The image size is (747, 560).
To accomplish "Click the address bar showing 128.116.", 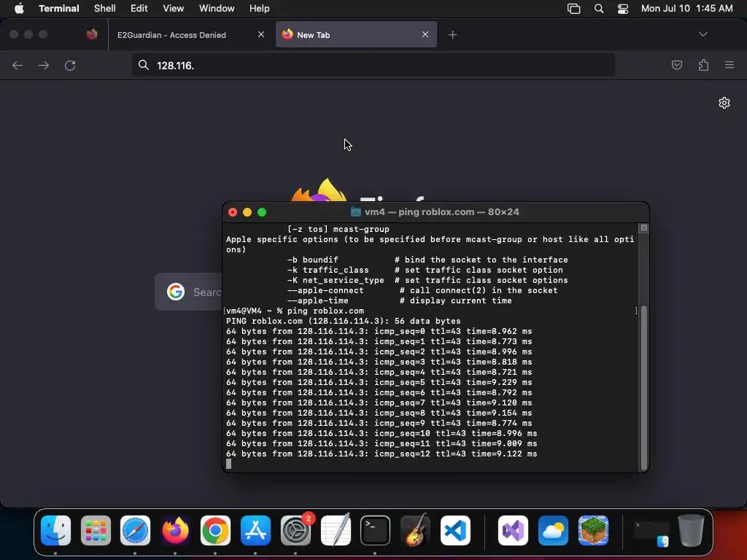I will (x=373, y=65).
